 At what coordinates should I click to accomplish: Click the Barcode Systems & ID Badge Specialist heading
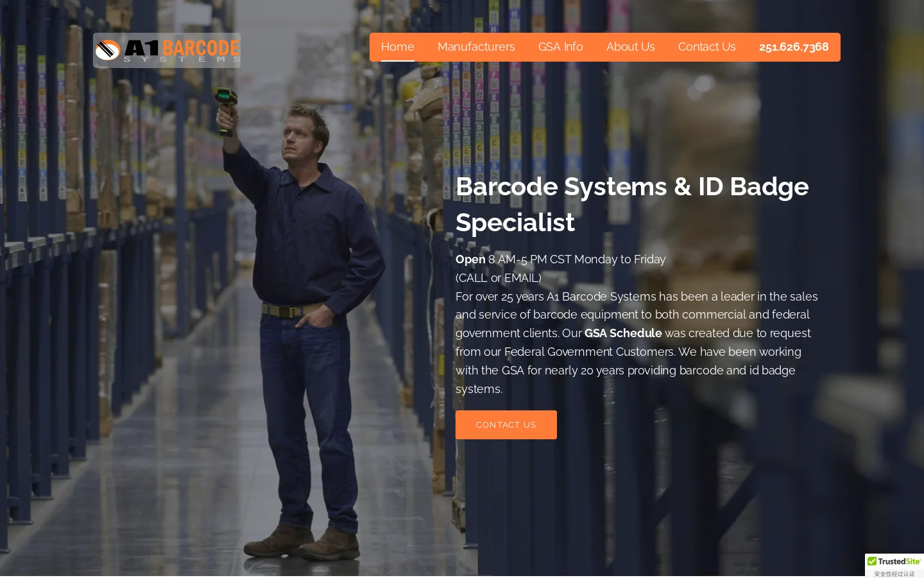[632, 204]
